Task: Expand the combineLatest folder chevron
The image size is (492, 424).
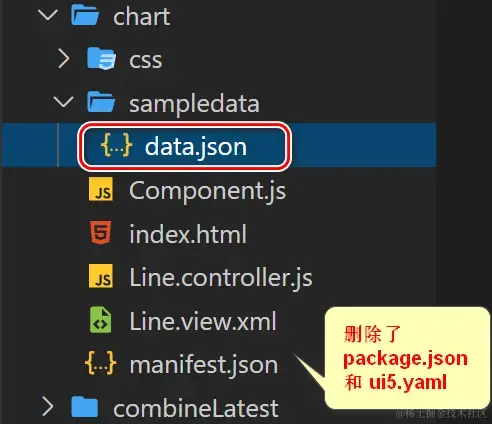Action: click(48, 407)
